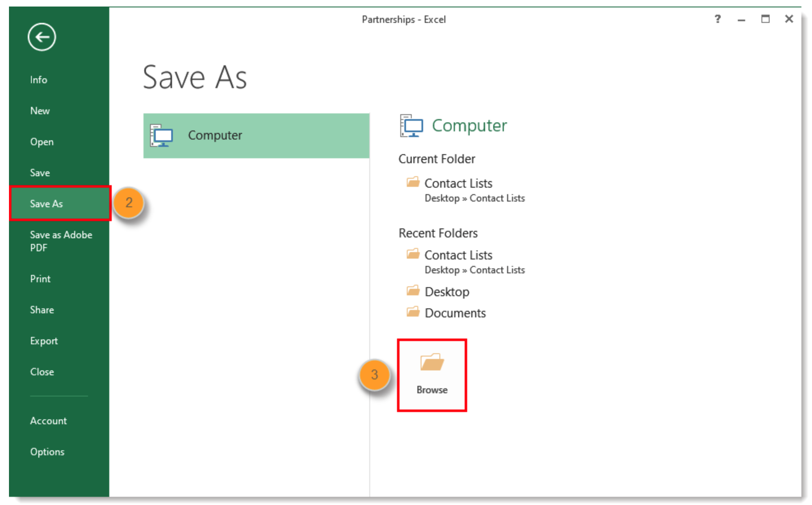
Task: Click the Computer icon in locations list
Action: point(161,135)
